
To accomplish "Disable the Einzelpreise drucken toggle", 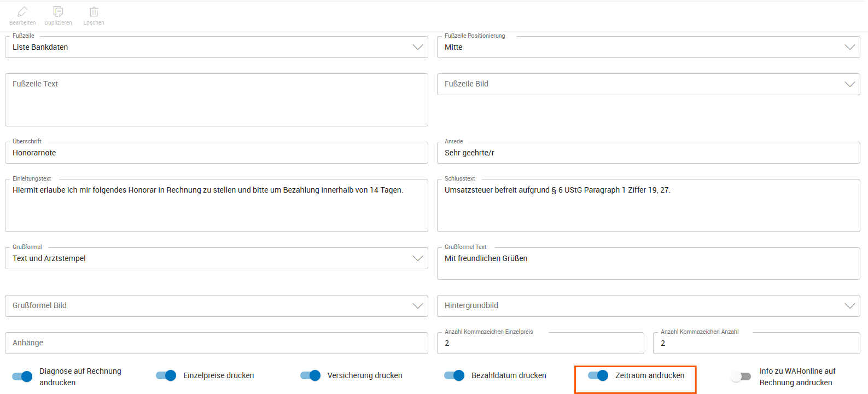I will 166,375.
